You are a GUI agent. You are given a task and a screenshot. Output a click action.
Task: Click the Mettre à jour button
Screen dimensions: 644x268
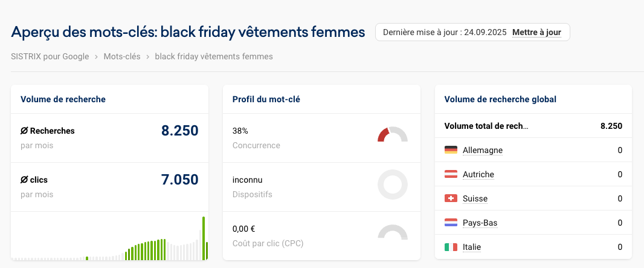coord(536,32)
